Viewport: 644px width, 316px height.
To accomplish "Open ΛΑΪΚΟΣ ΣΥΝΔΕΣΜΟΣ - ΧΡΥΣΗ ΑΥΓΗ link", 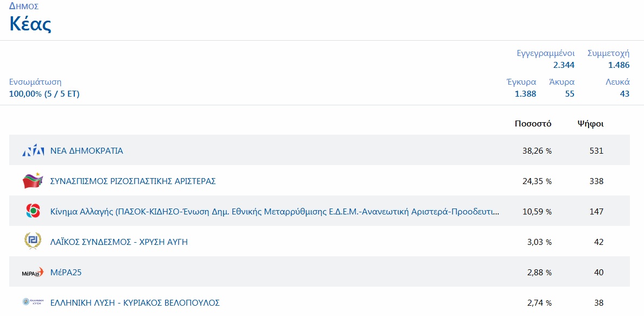I will coord(119,242).
